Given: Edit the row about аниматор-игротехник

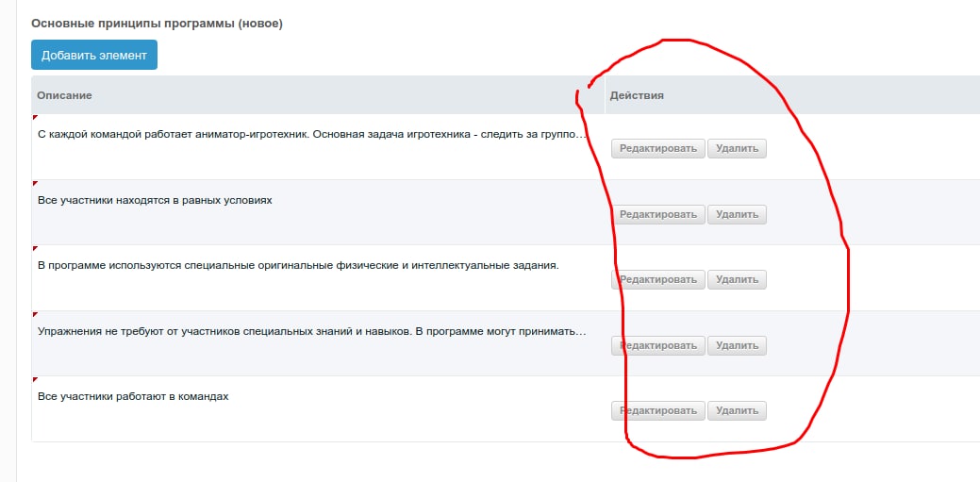Looking at the screenshot, I should point(658,149).
